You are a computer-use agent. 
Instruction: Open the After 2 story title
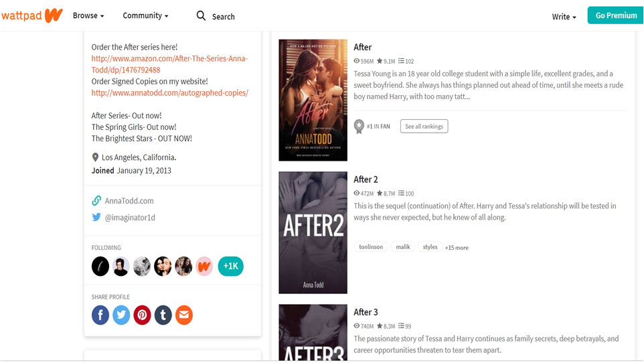[x=366, y=179]
